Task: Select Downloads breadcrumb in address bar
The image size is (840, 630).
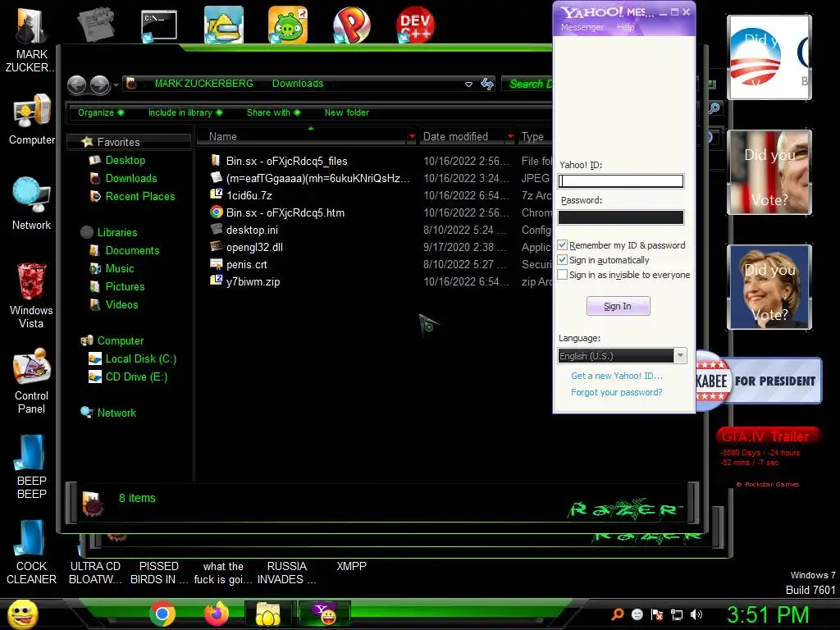Action: pyautogui.click(x=298, y=84)
